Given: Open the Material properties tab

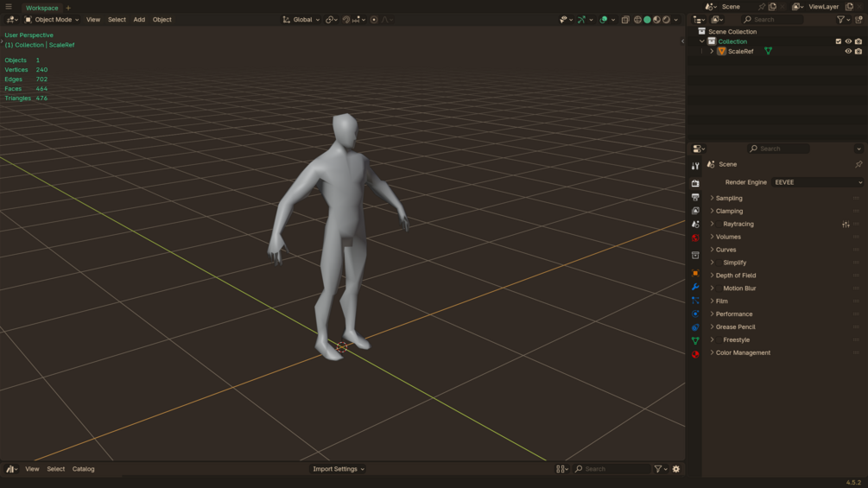Looking at the screenshot, I should (x=695, y=354).
